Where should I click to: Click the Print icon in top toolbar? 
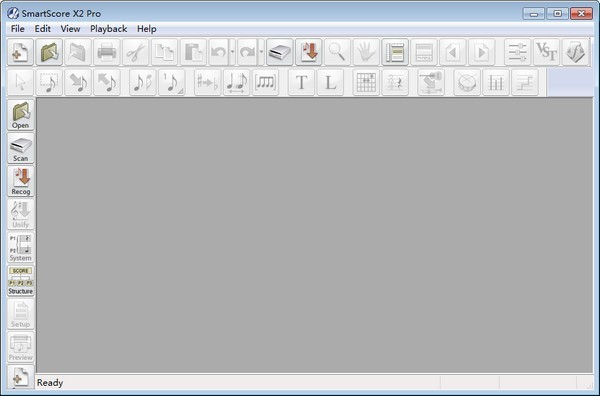[x=107, y=52]
